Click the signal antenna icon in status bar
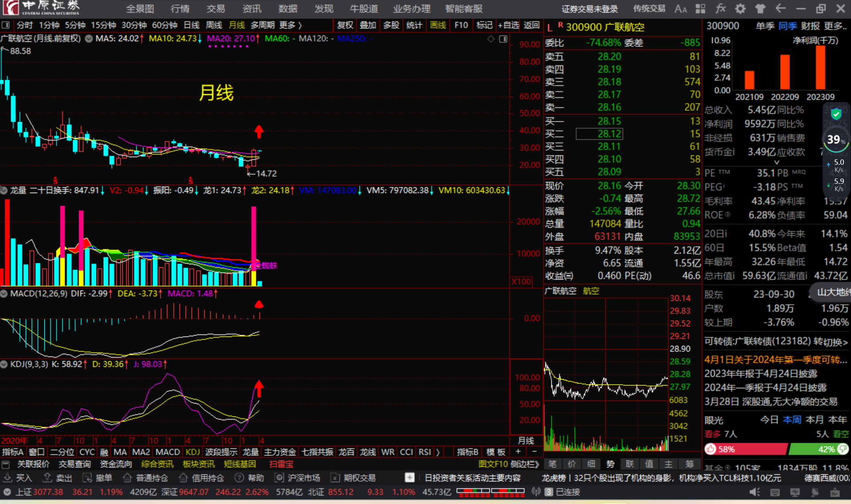The height and width of the screenshot is (504, 851). point(536,492)
